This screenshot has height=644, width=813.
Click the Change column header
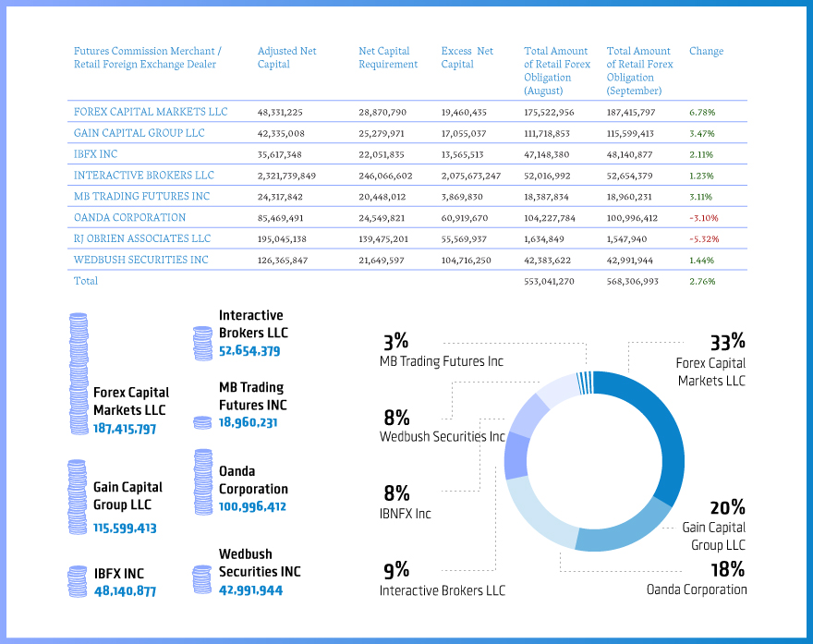coord(706,51)
